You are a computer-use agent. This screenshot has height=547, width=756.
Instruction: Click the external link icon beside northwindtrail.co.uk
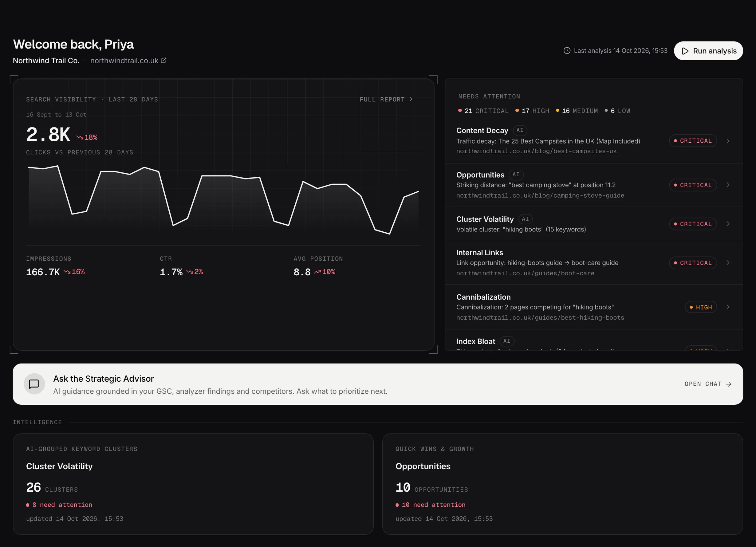click(x=164, y=60)
